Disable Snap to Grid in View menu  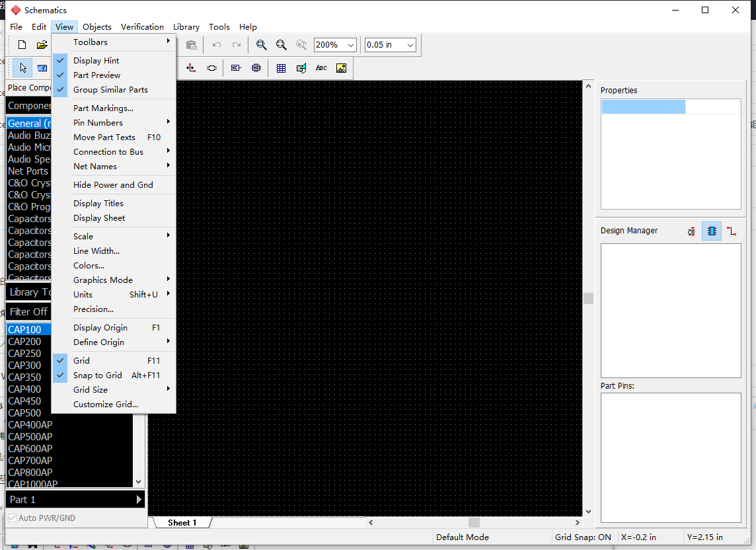pyautogui.click(x=97, y=375)
